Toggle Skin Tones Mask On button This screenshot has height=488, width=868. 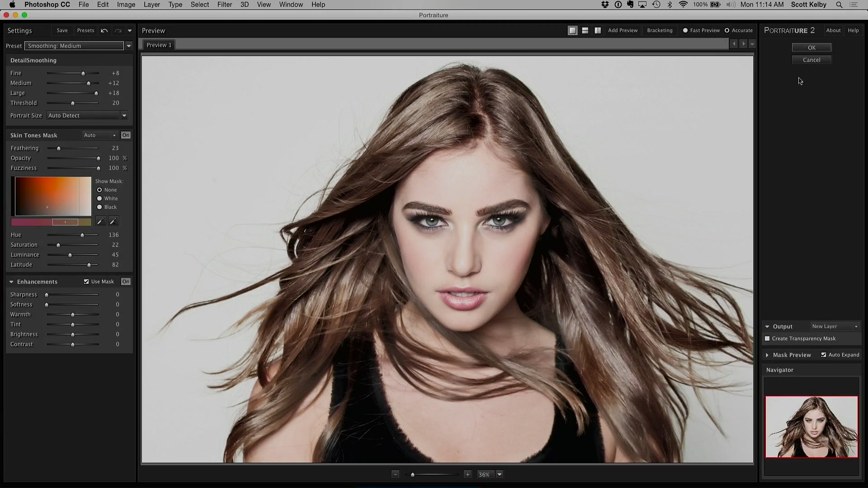pos(126,135)
